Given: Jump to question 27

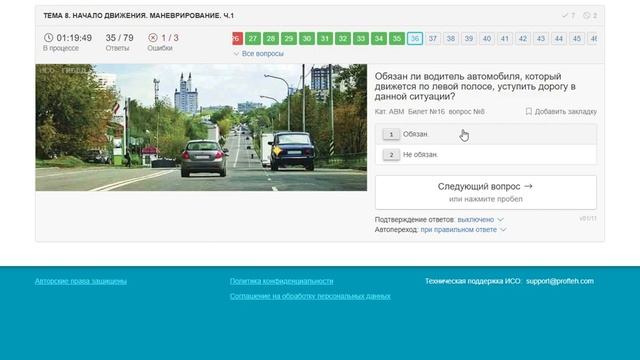Looking at the screenshot, I should [x=253, y=39].
